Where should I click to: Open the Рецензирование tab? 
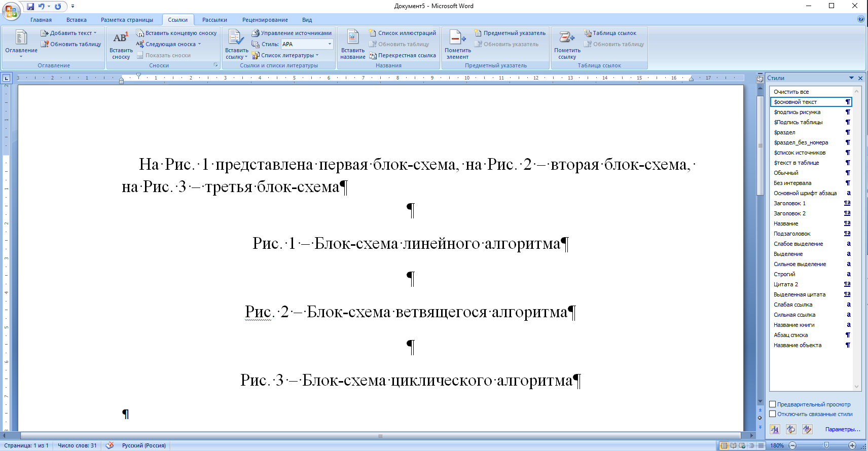(x=265, y=20)
